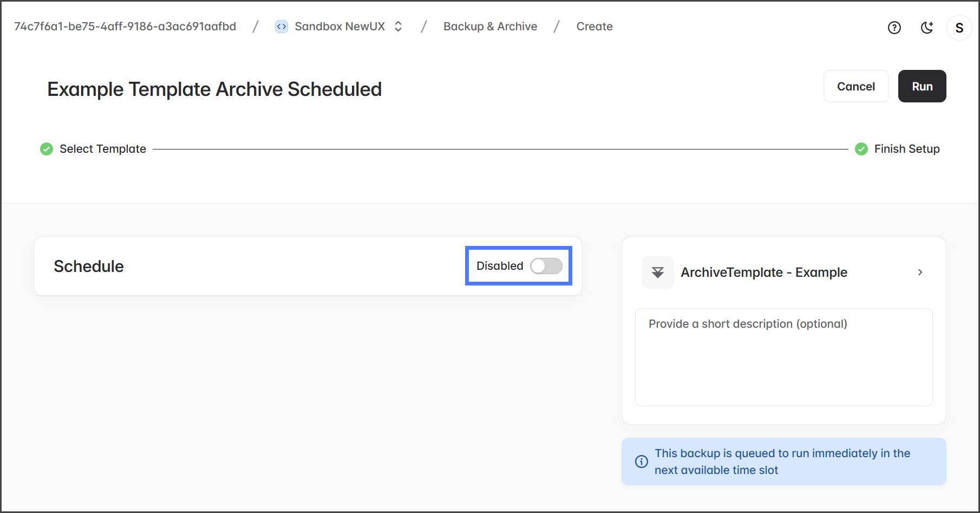The image size is (980, 513).
Task: Open the organization ID breadcrumb link
Action: click(125, 27)
